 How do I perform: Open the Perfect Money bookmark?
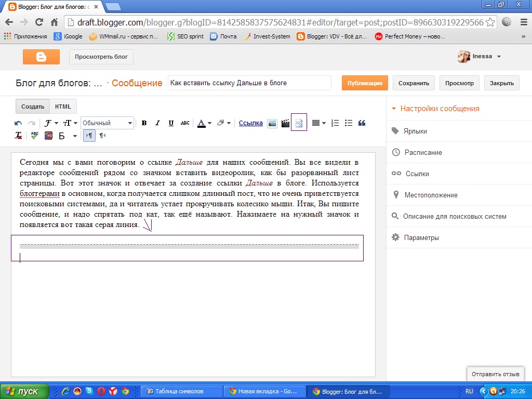point(410,36)
